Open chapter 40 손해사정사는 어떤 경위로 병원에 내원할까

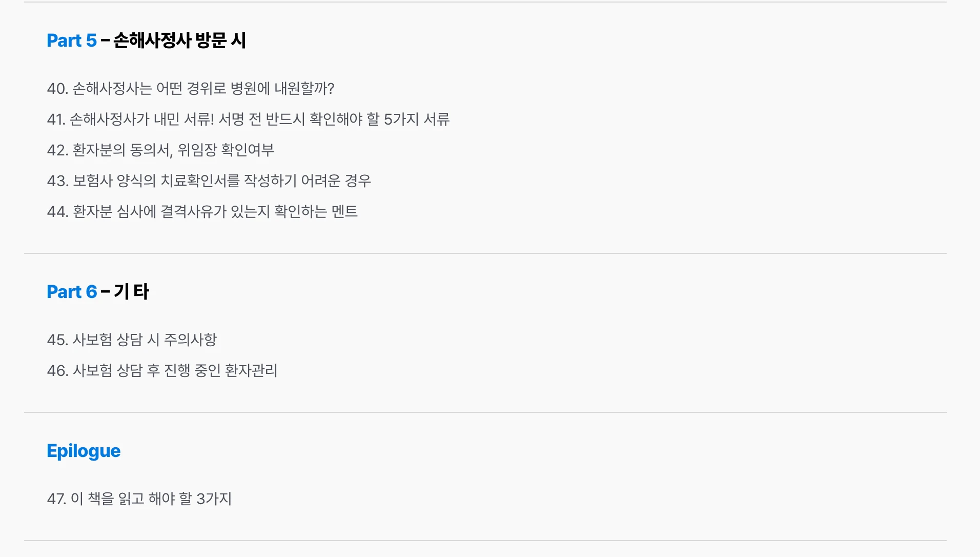(191, 88)
